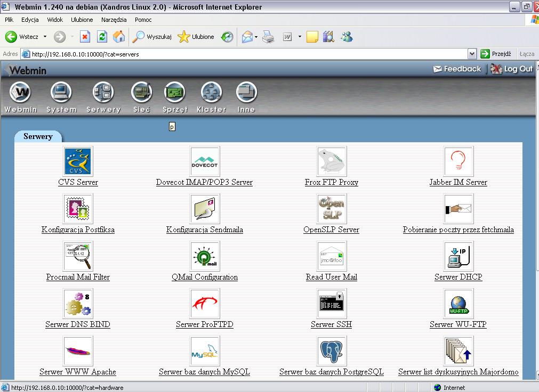Click the Webmin logo in the header
Screen dimensions: 539x392
click(x=27, y=70)
